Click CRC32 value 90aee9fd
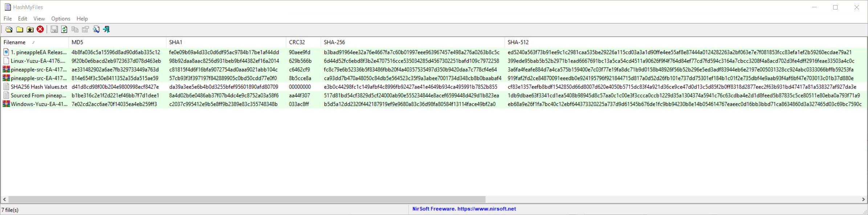The height and width of the screenshot is (215, 868). tap(299, 52)
